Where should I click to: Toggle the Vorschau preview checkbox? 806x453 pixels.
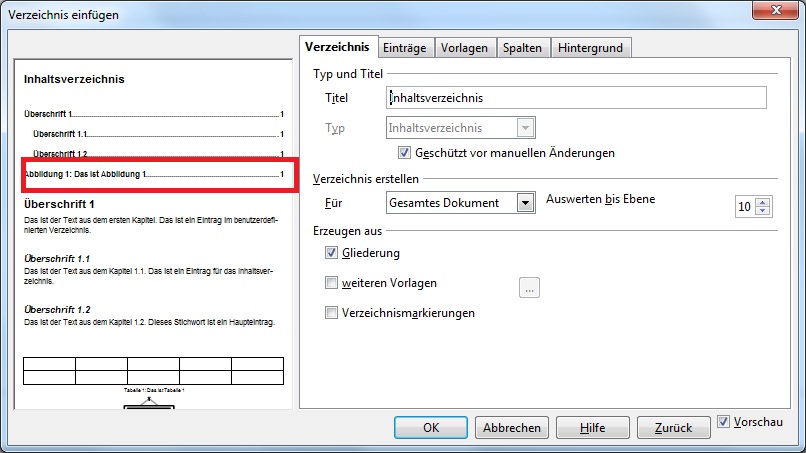click(724, 422)
